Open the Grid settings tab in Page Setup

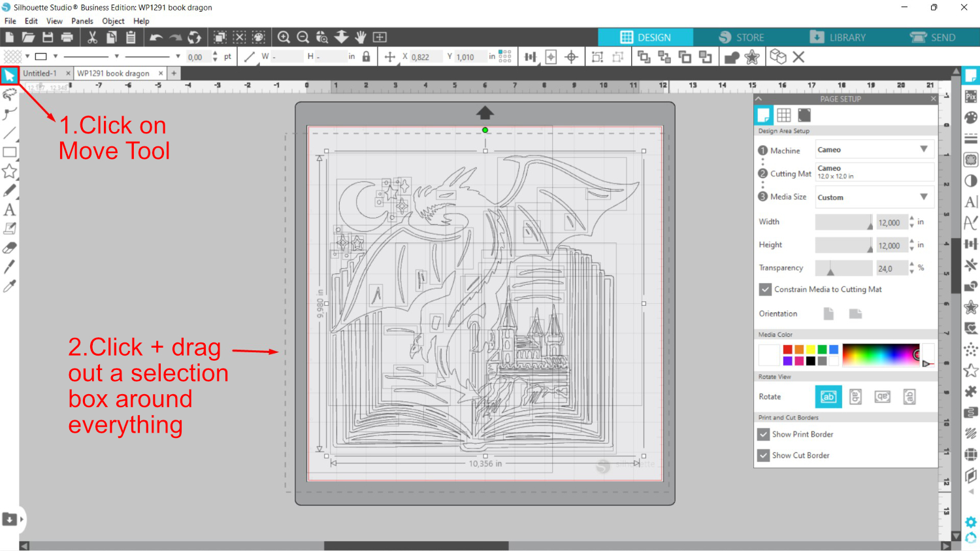(784, 115)
